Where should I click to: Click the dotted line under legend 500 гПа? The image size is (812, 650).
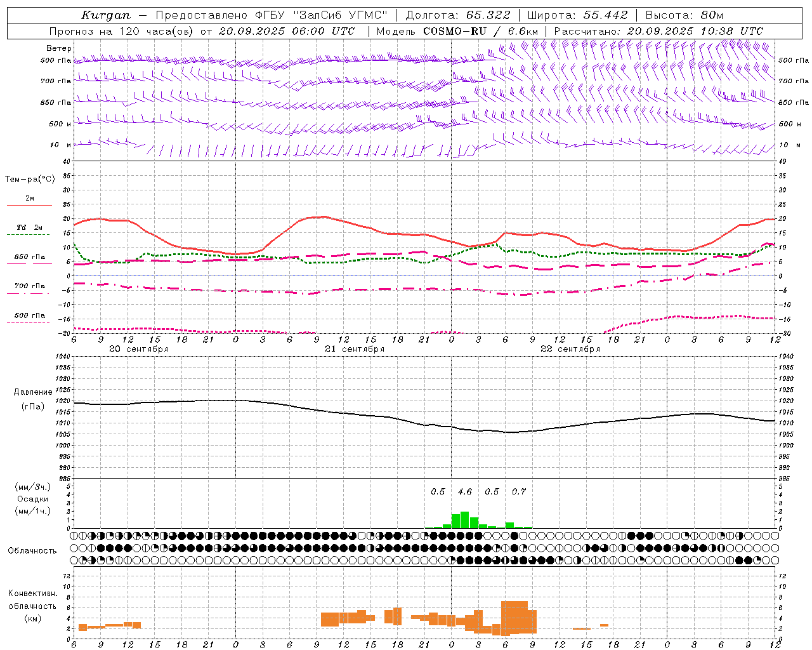click(28, 322)
